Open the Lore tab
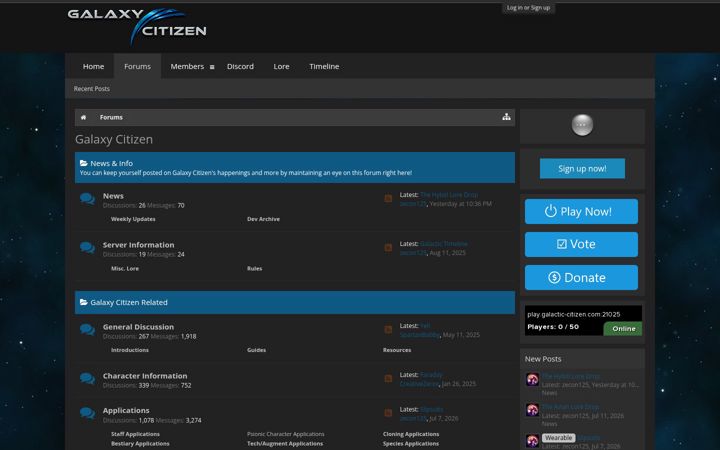The height and width of the screenshot is (450, 720). pos(281,66)
